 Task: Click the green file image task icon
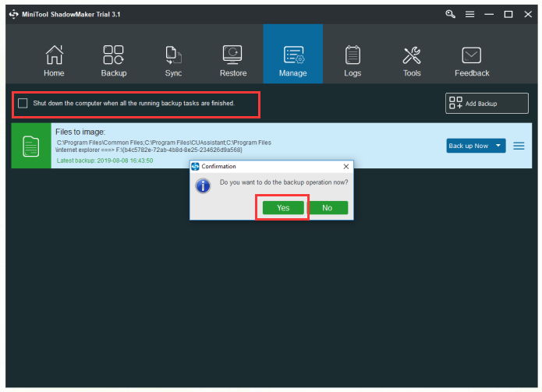30,146
